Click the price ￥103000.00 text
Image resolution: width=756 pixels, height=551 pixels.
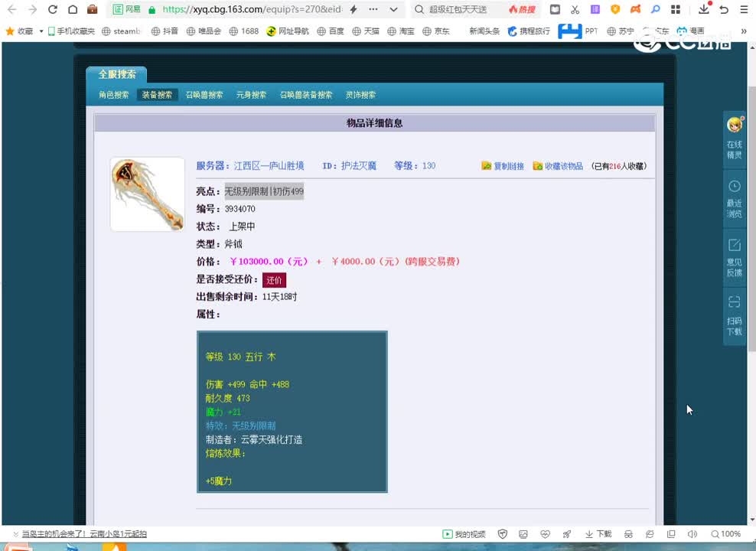click(x=268, y=261)
